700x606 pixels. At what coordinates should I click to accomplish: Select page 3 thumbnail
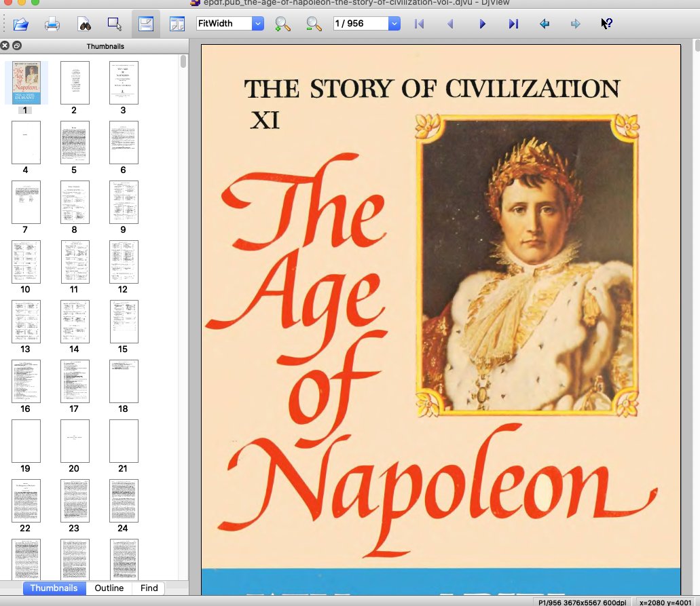tap(124, 83)
